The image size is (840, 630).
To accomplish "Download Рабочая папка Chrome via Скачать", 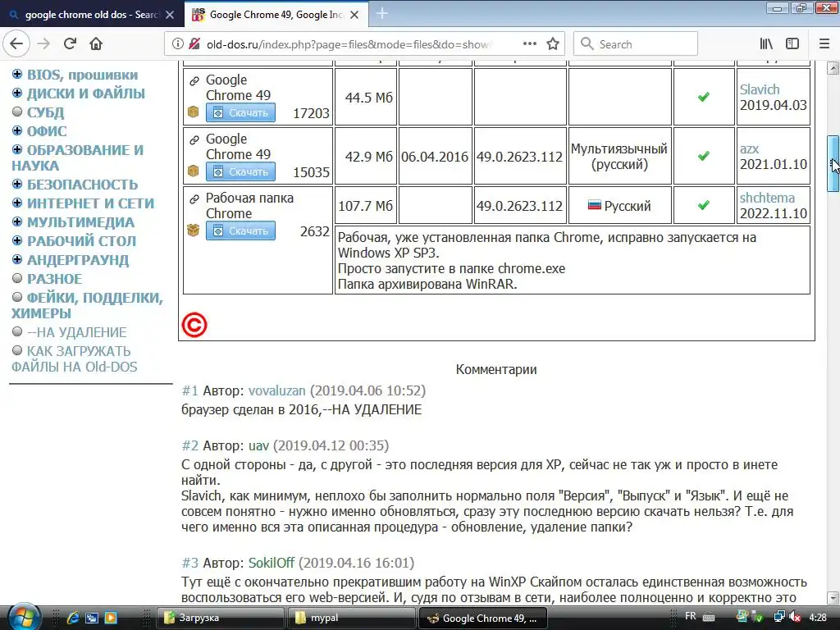I will [x=240, y=231].
